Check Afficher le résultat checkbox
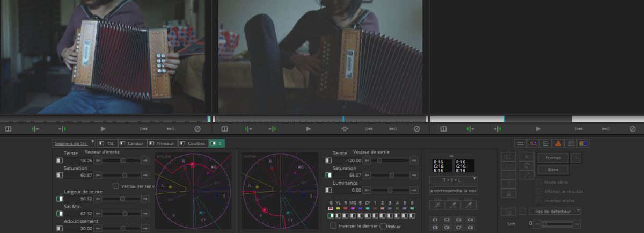 point(538,191)
